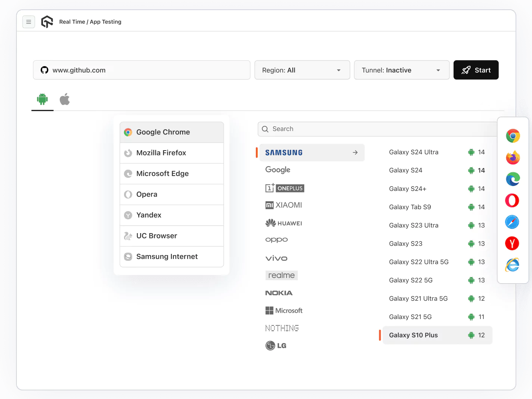
Task: Switch to the Apple iOS tab
Action: point(65,99)
